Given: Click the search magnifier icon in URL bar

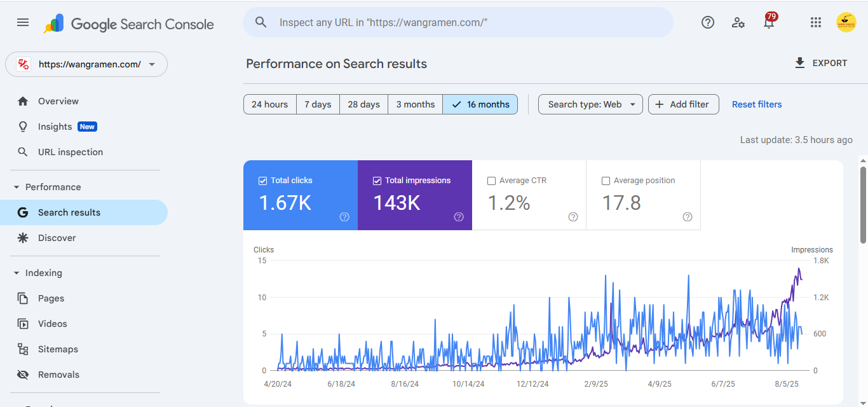Looking at the screenshot, I should click(x=261, y=22).
